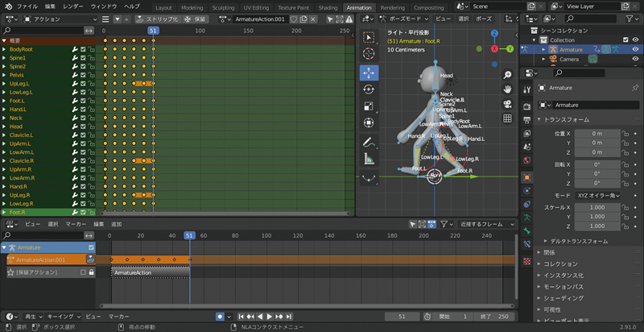Select the Annotate pencil tool
The height and width of the screenshot is (332, 644).
pyautogui.click(x=369, y=142)
